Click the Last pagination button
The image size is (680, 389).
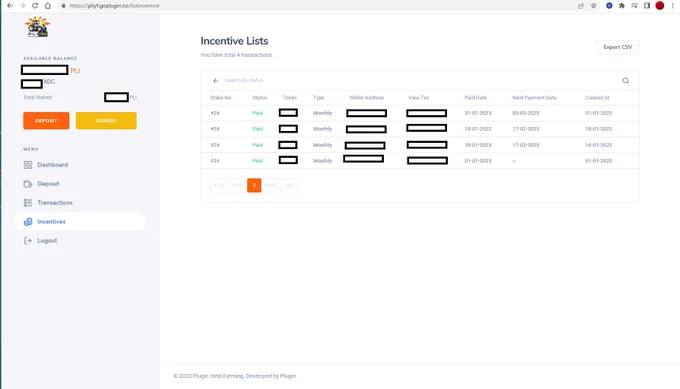click(x=289, y=185)
